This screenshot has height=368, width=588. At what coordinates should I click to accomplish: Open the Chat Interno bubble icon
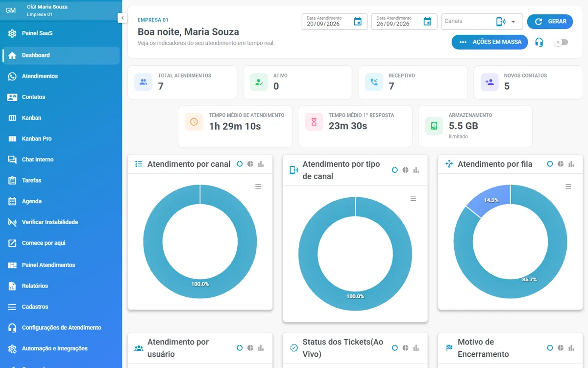pos(12,159)
